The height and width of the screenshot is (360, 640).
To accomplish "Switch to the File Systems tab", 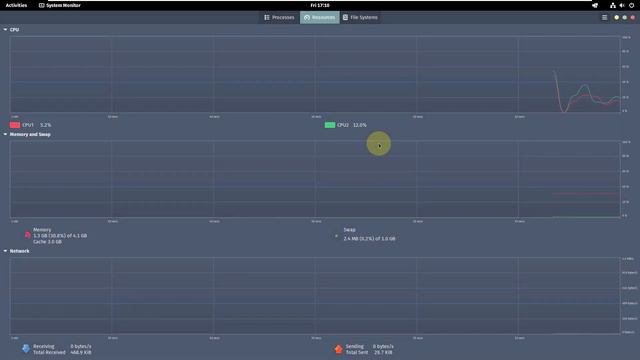I will coord(360,18).
